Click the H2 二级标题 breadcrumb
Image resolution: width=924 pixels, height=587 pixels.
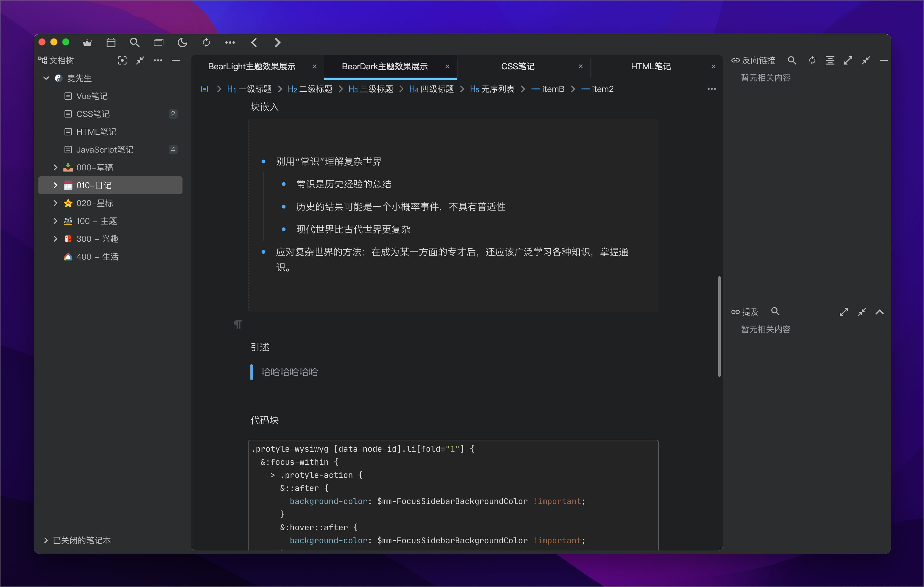pyautogui.click(x=310, y=89)
